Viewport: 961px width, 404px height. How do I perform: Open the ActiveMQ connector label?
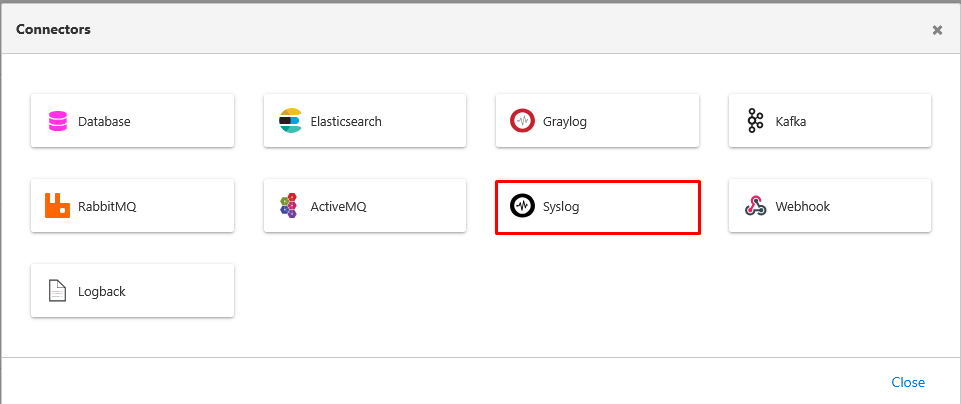coord(339,207)
